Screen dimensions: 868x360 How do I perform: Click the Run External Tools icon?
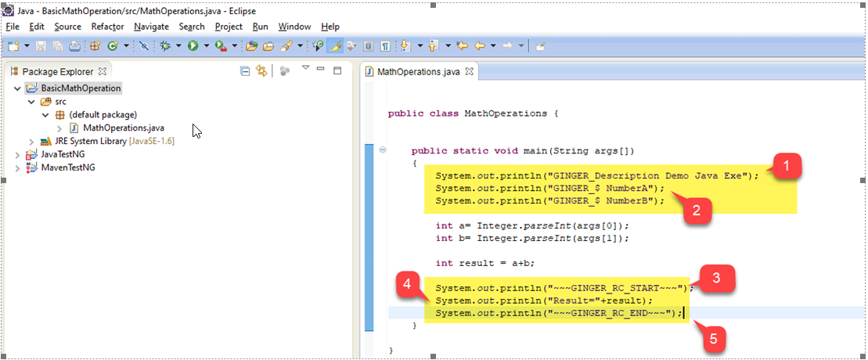coord(221,46)
